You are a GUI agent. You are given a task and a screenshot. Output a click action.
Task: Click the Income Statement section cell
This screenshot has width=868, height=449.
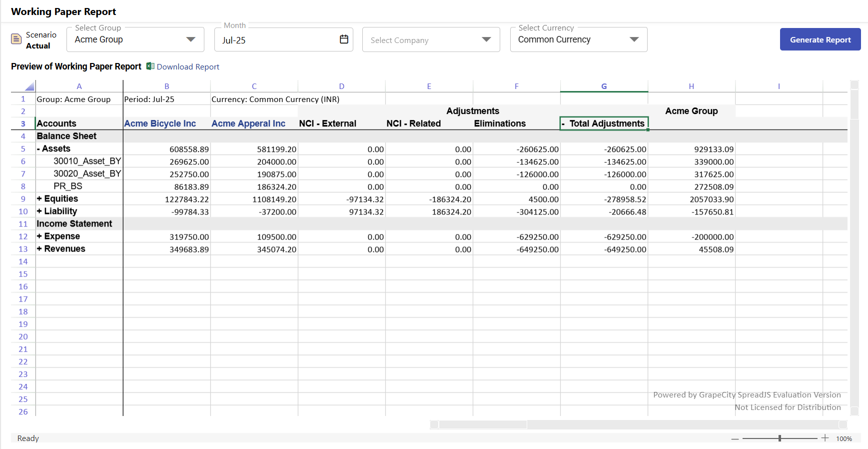pyautogui.click(x=79, y=223)
